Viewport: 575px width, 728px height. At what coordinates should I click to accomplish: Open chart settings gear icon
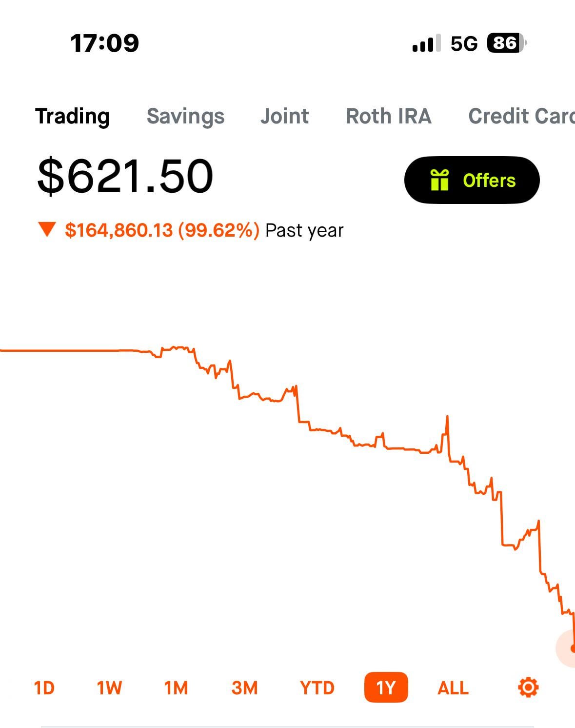point(528,688)
